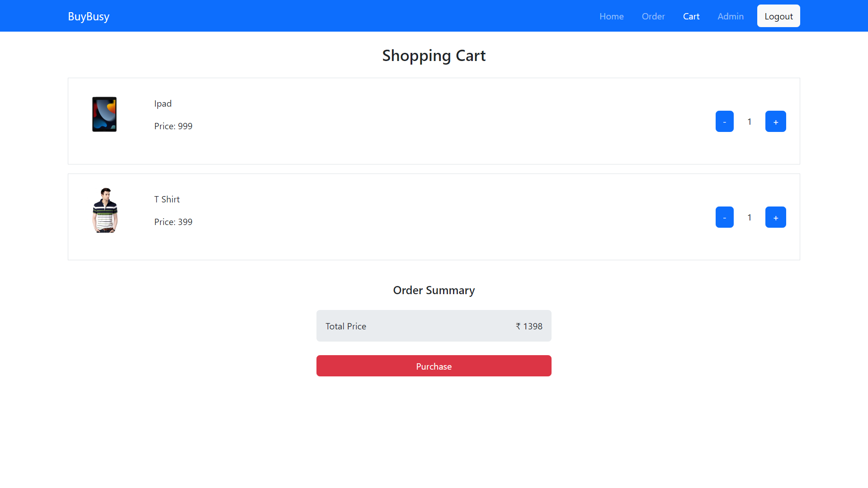Click the Purchase button
The width and height of the screenshot is (868, 488).
pos(434,366)
